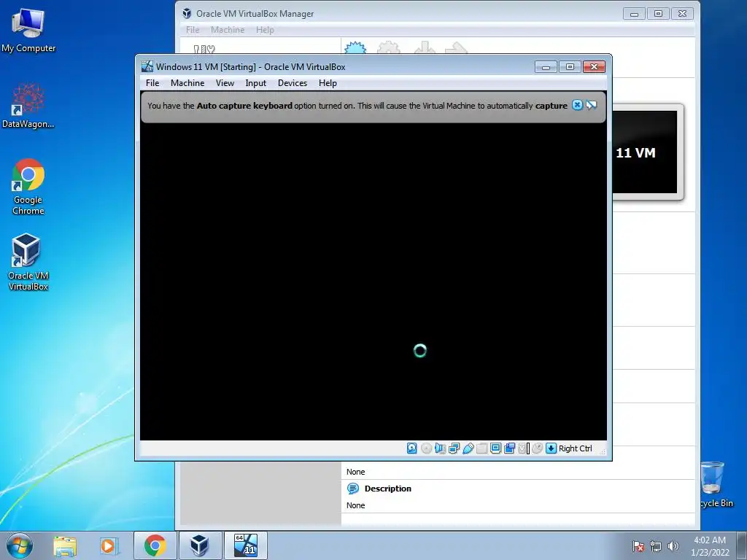Open the audio indicator in VM status bar
Viewport: 747px width, 560px height.
click(x=440, y=448)
